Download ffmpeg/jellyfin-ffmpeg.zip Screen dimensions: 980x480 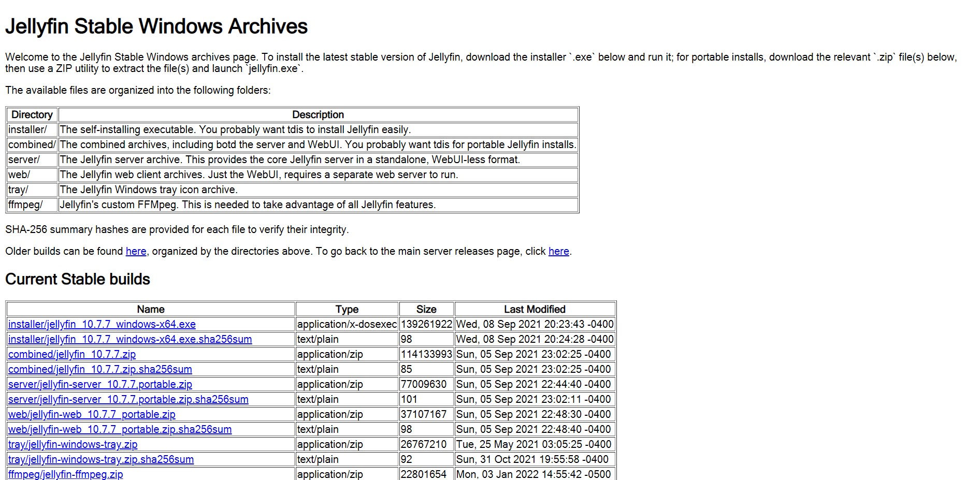point(65,474)
